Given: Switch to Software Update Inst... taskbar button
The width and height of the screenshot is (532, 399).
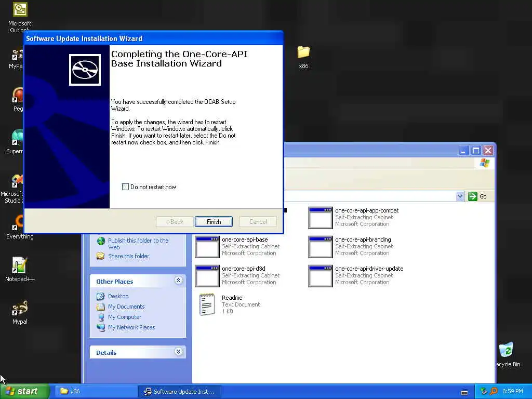Looking at the screenshot, I should click(180, 392).
